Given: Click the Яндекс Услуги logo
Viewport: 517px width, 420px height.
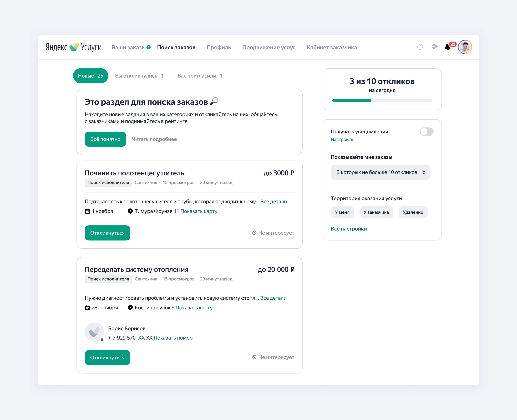Looking at the screenshot, I should (x=73, y=47).
